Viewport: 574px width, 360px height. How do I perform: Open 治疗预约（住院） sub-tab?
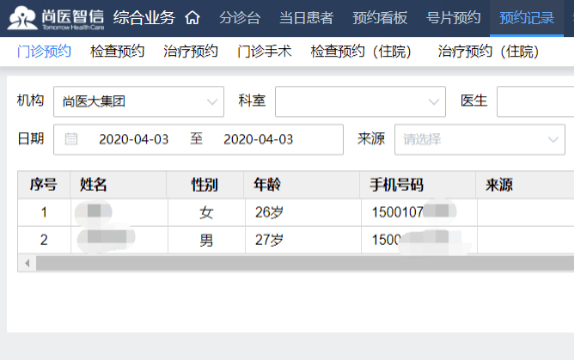[x=488, y=51]
